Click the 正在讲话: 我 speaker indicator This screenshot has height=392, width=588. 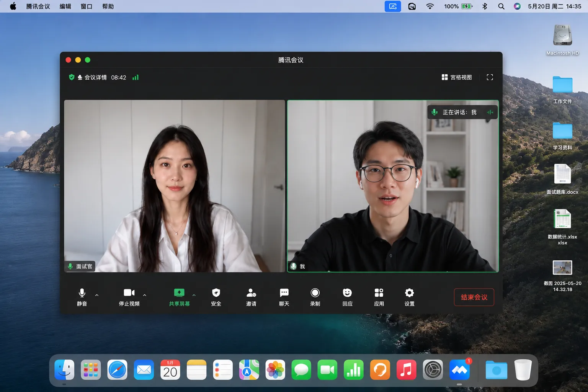pos(462,112)
